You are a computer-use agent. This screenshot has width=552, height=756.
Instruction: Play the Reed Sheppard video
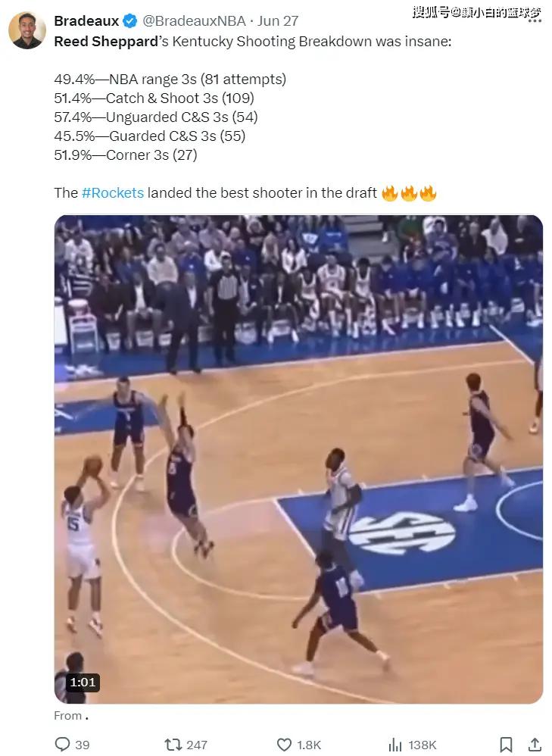coord(298,460)
